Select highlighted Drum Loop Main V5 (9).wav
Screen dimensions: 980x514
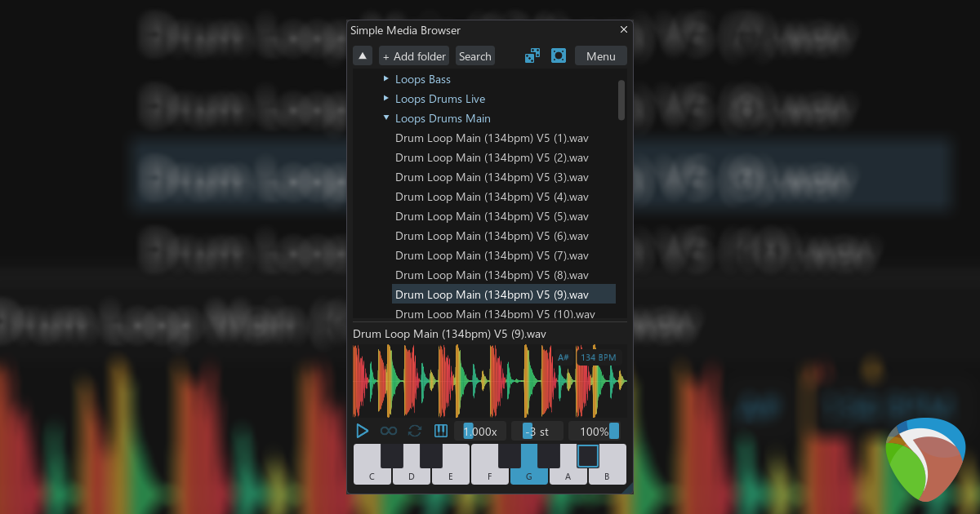tap(503, 295)
